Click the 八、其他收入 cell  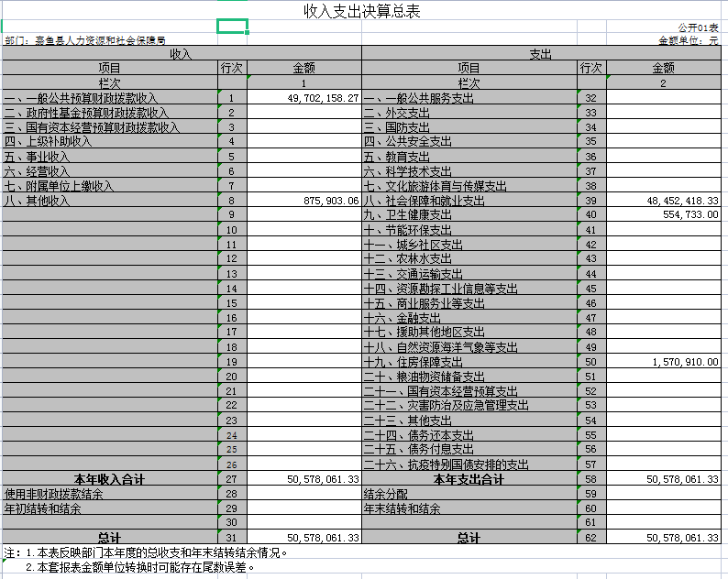(x=110, y=201)
